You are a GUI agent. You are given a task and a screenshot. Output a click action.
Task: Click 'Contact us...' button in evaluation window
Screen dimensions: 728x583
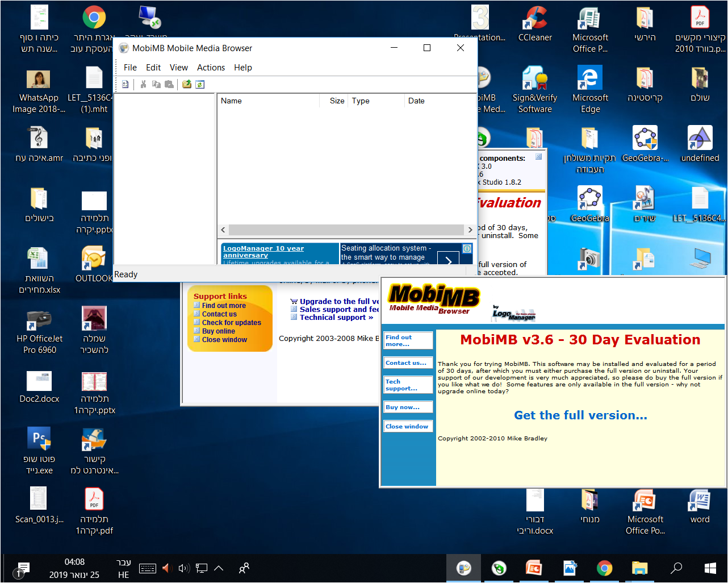(x=408, y=363)
